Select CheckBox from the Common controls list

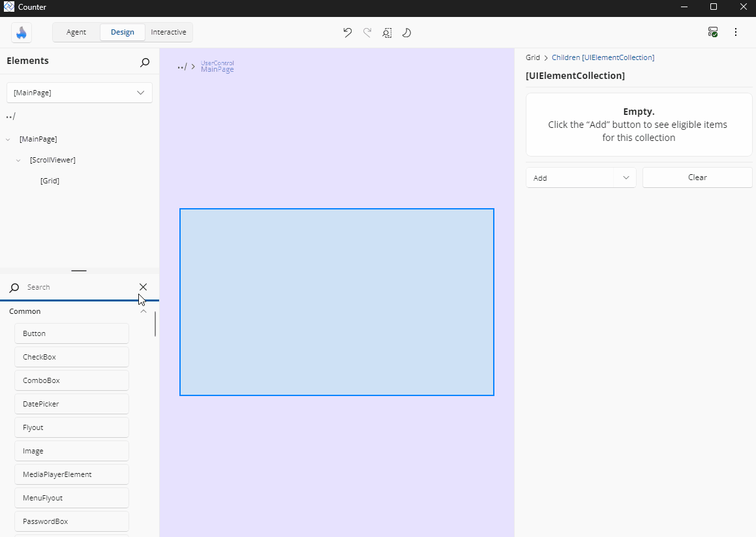[71, 356]
